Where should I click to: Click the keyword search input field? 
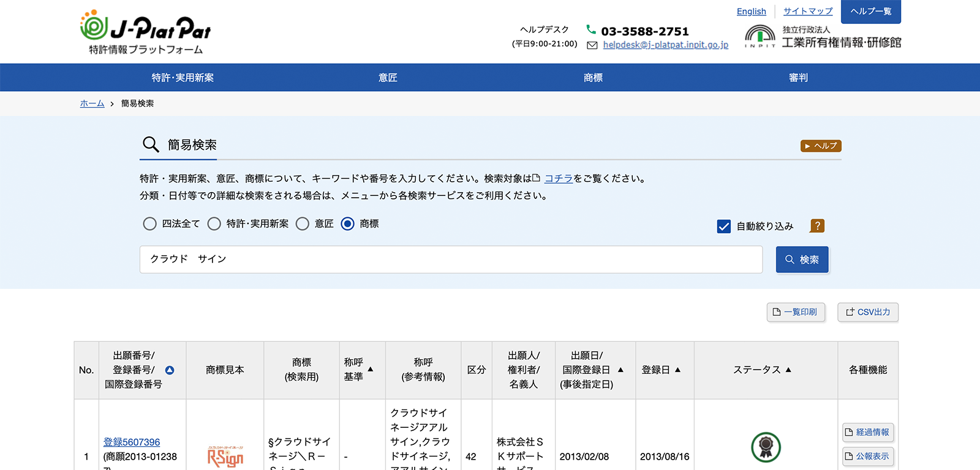coord(451,259)
